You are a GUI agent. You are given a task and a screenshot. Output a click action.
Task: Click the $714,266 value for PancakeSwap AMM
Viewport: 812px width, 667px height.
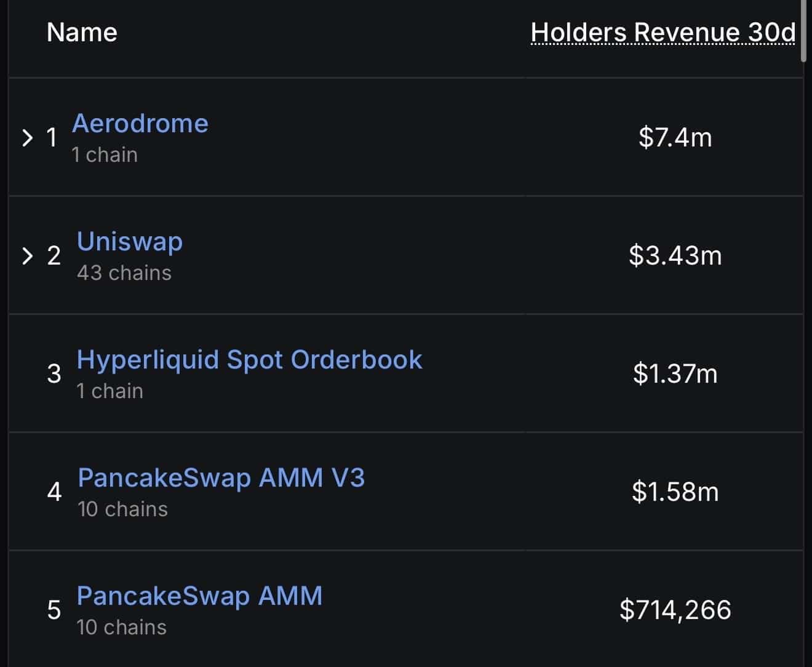(x=675, y=610)
